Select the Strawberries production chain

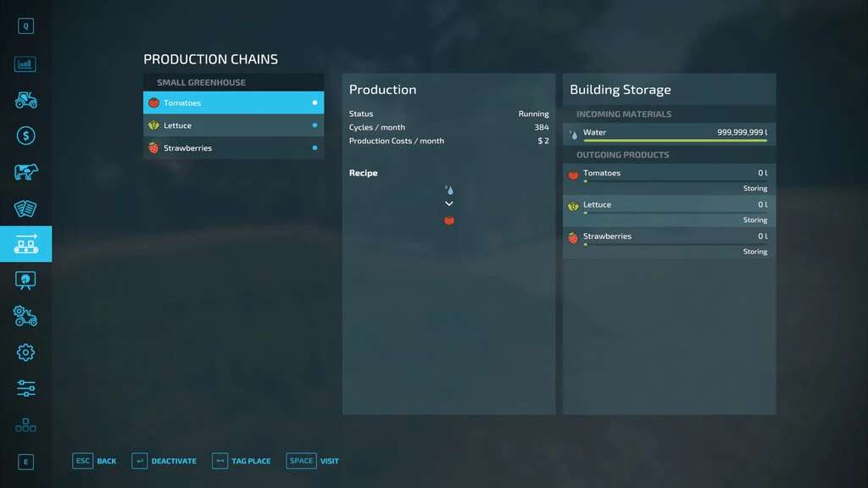[233, 148]
